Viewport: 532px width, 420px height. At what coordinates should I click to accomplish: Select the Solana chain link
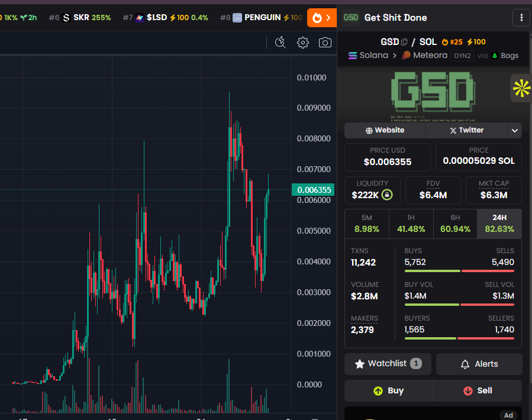pyautogui.click(x=368, y=55)
